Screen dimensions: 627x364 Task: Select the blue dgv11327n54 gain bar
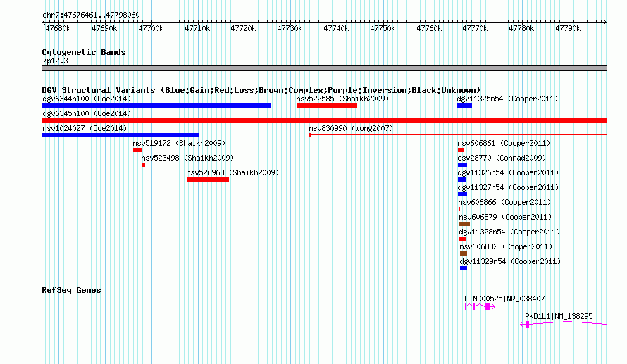pyautogui.click(x=462, y=194)
